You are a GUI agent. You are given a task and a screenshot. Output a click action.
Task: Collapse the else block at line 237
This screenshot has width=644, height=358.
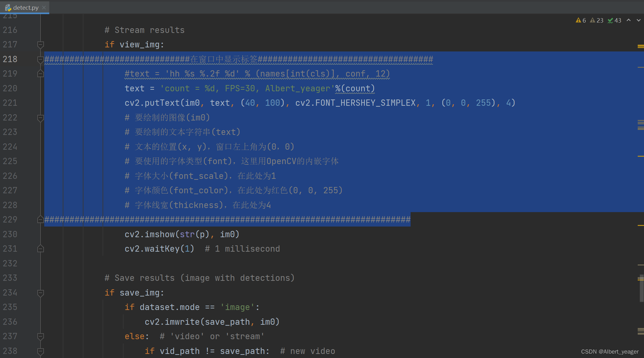pyautogui.click(x=40, y=336)
